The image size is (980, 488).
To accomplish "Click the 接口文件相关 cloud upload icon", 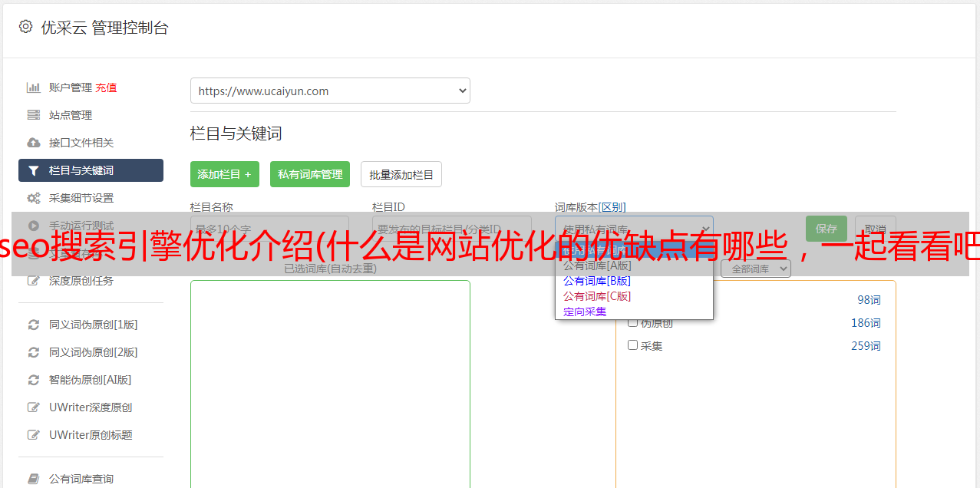I will 33,143.
